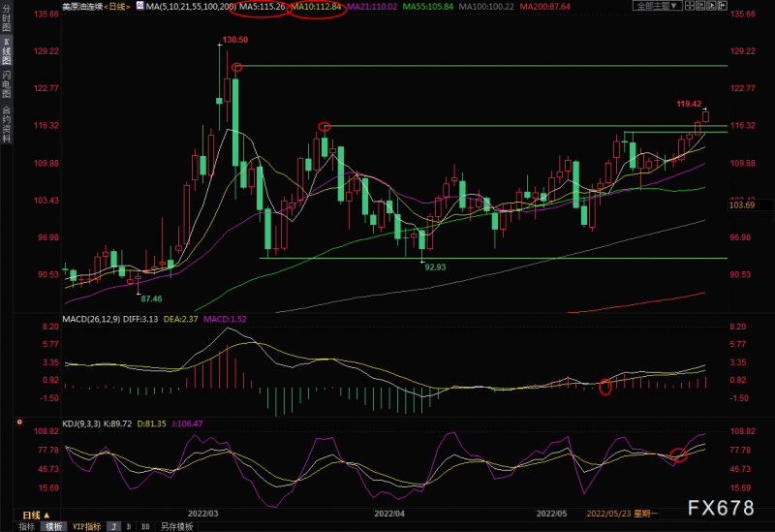Click the rightmost arrow scroll icon in top toolbar

(x=722, y=6)
